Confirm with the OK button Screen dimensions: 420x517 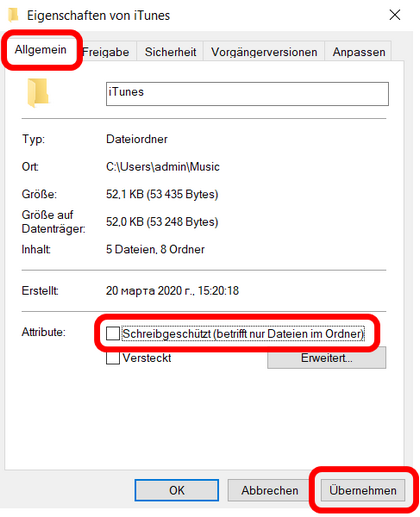tap(177, 490)
